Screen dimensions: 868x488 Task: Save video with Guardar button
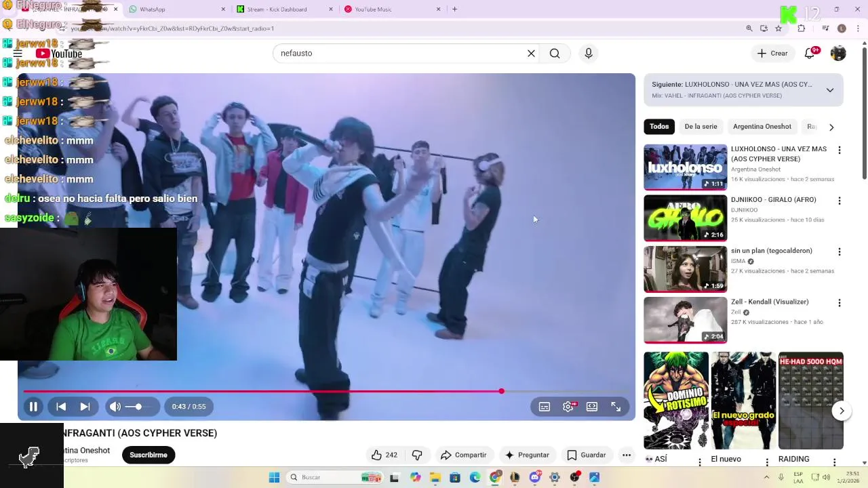586,455
